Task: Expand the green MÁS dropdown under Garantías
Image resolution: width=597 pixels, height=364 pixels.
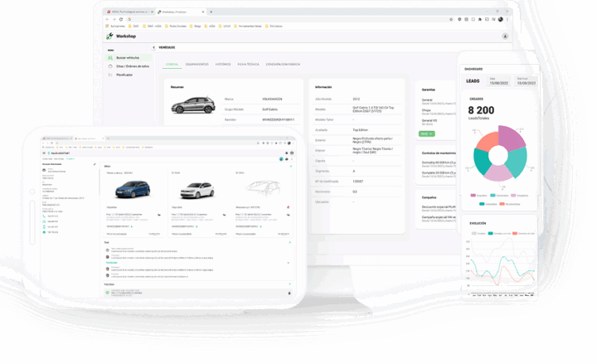Action: pos(426,134)
